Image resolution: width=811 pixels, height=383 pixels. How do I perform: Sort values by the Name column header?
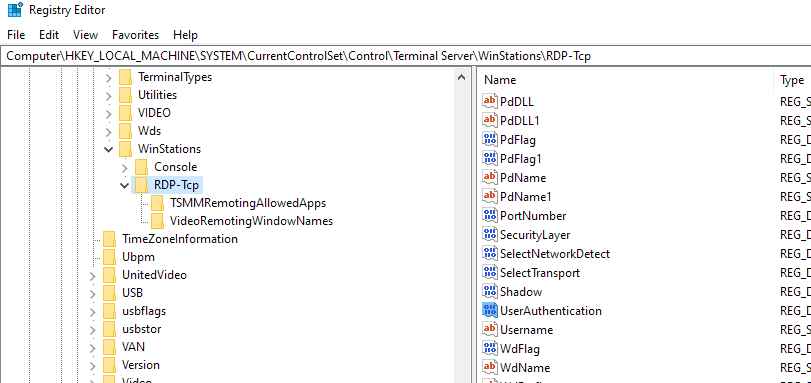(625, 80)
